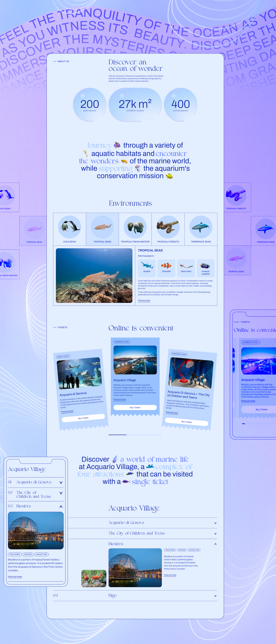Open Find out more on the City of Children ticket

[x=172, y=413]
